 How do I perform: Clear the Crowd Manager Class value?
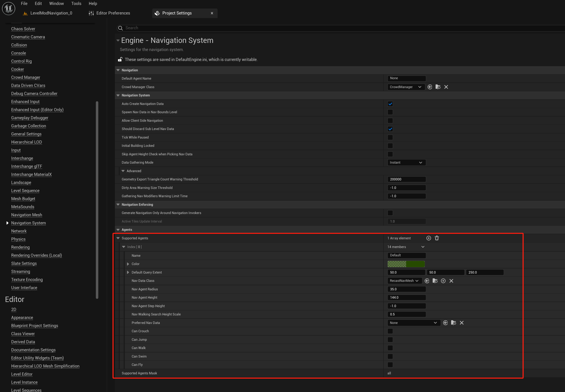(446, 87)
